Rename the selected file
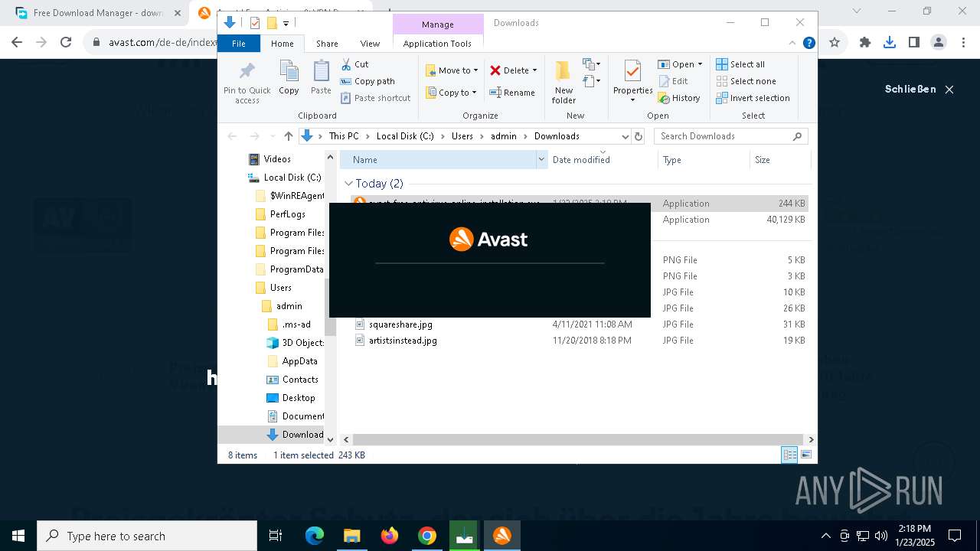The width and height of the screenshot is (980, 551). pyautogui.click(x=512, y=93)
